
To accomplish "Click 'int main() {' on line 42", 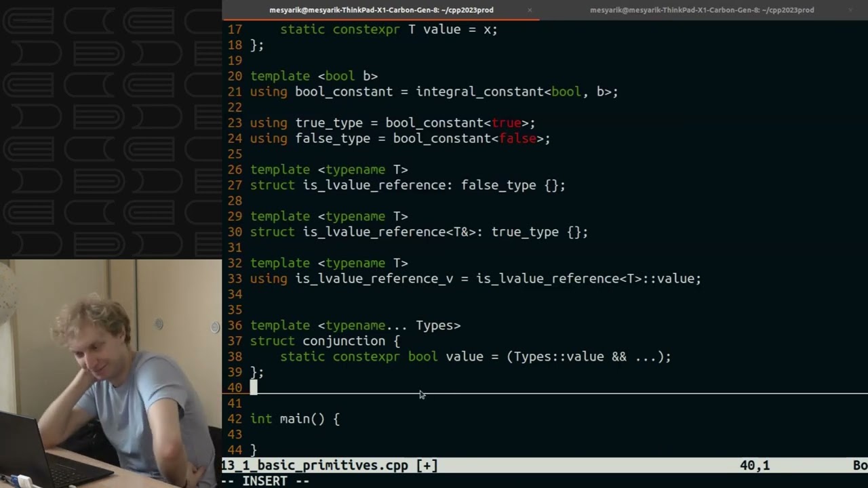I will (x=295, y=419).
